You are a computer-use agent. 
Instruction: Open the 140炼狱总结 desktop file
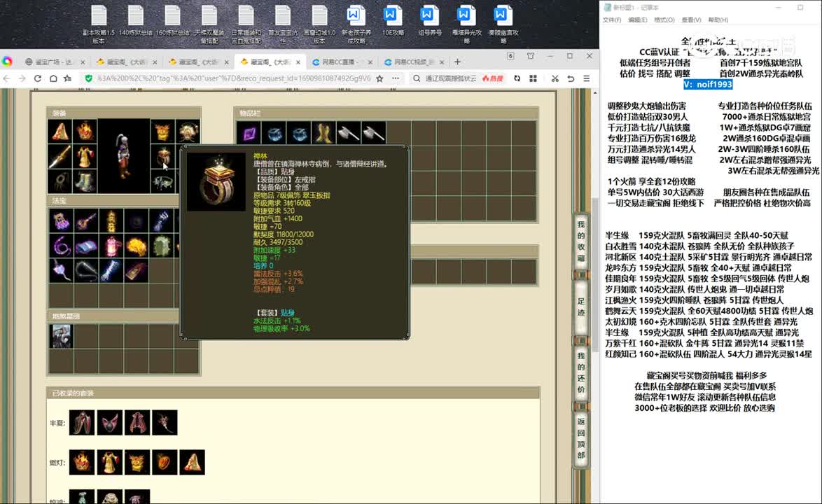click(135, 21)
